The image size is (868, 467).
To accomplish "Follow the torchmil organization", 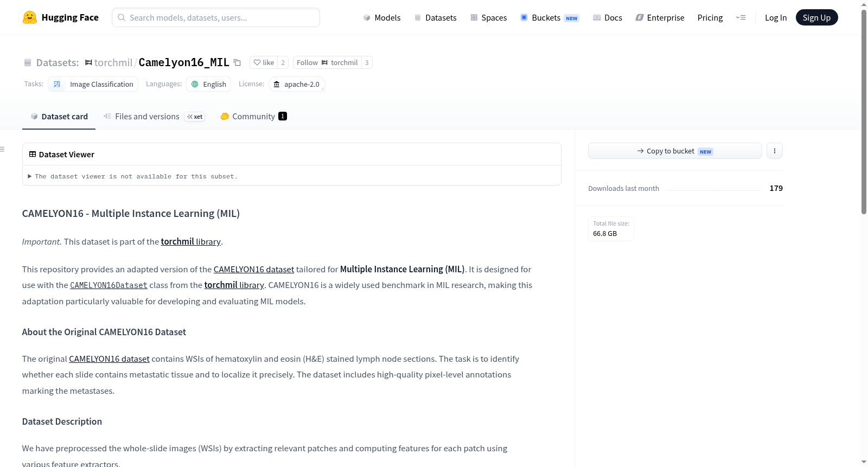I will (327, 62).
